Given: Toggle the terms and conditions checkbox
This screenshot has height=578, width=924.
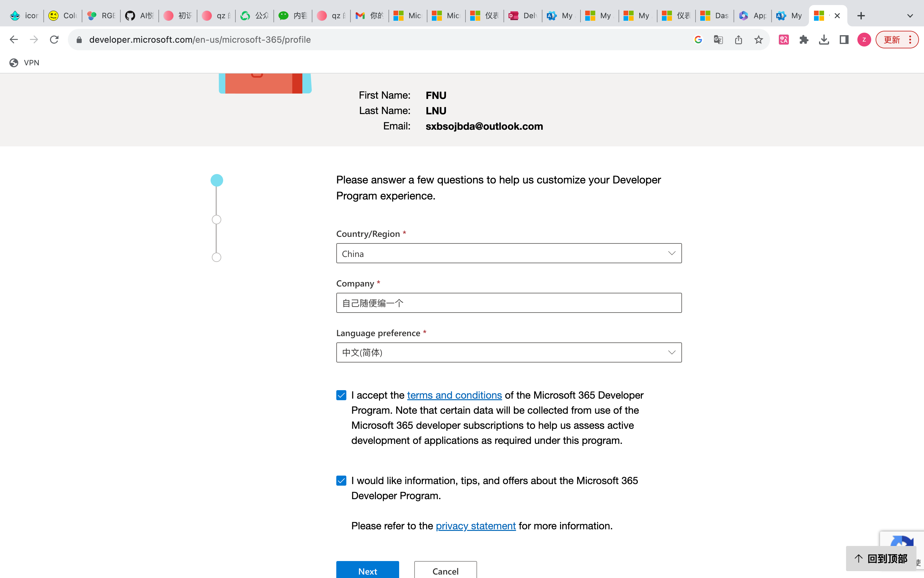Looking at the screenshot, I should click(342, 395).
